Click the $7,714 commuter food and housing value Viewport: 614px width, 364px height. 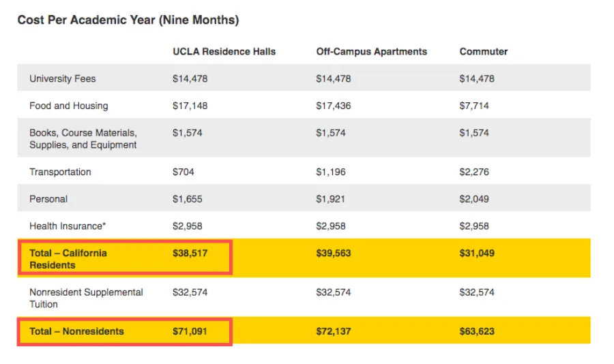tap(474, 106)
